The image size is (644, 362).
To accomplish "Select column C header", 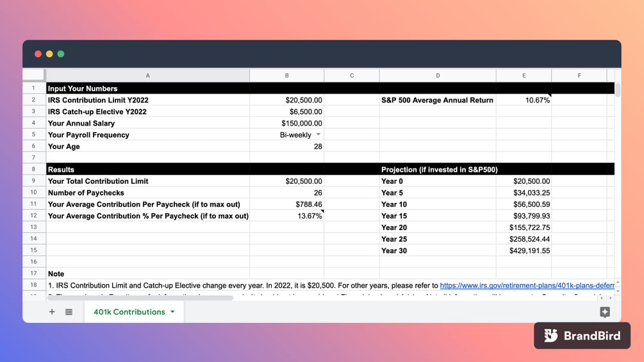I will point(352,76).
